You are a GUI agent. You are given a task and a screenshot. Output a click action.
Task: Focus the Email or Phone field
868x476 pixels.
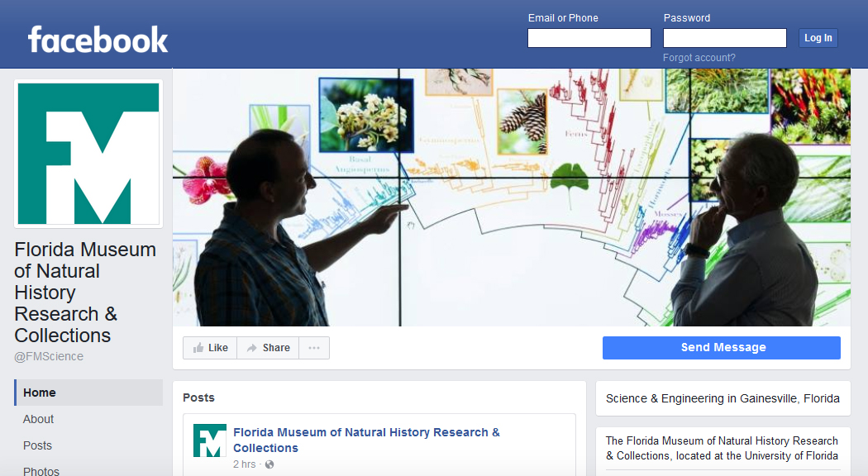click(589, 38)
